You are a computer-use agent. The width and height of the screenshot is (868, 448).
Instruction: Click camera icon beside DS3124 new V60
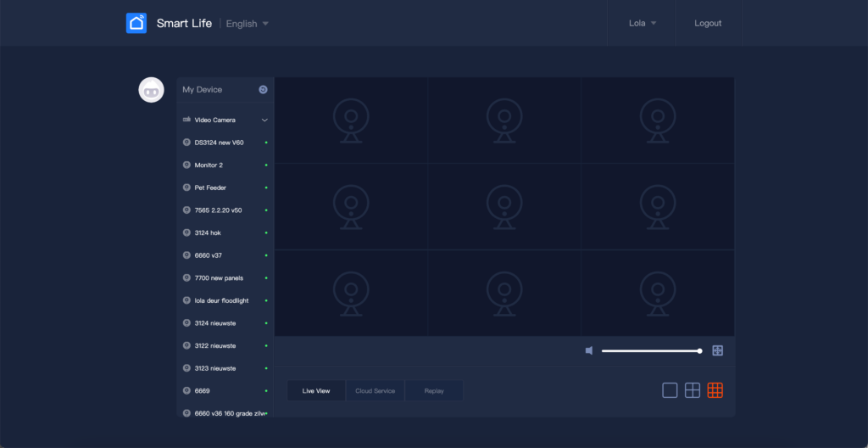coord(186,143)
